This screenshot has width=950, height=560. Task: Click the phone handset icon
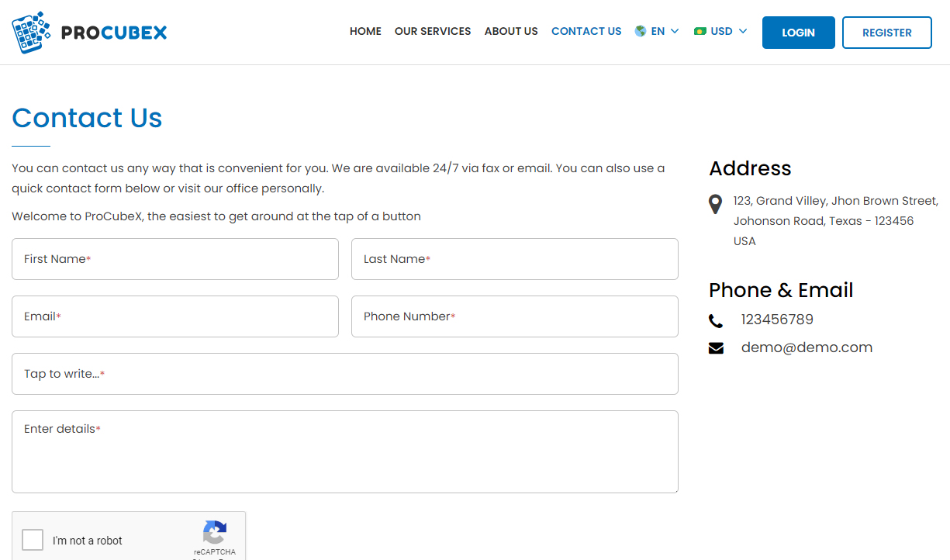pos(716,320)
